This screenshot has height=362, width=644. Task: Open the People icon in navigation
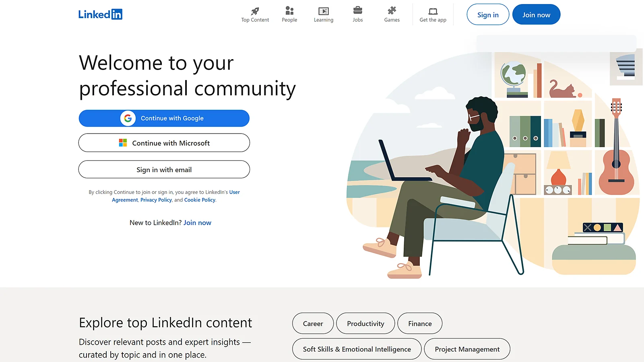[x=289, y=10]
